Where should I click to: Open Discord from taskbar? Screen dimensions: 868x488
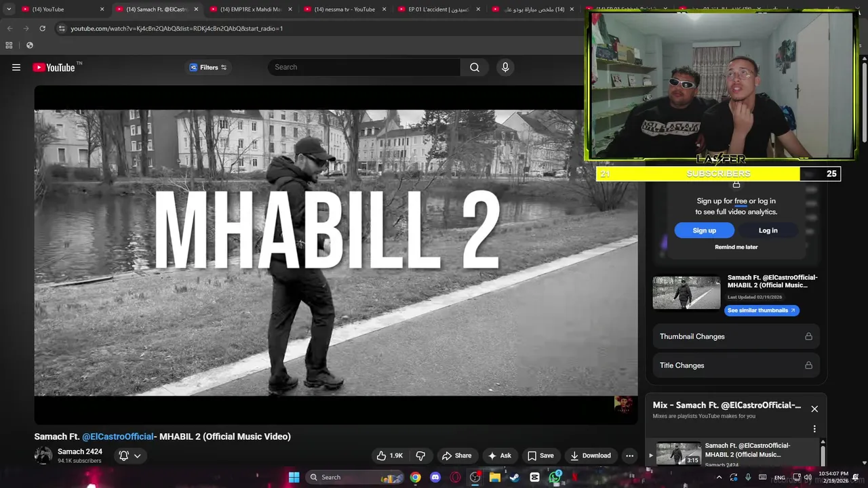(435, 477)
